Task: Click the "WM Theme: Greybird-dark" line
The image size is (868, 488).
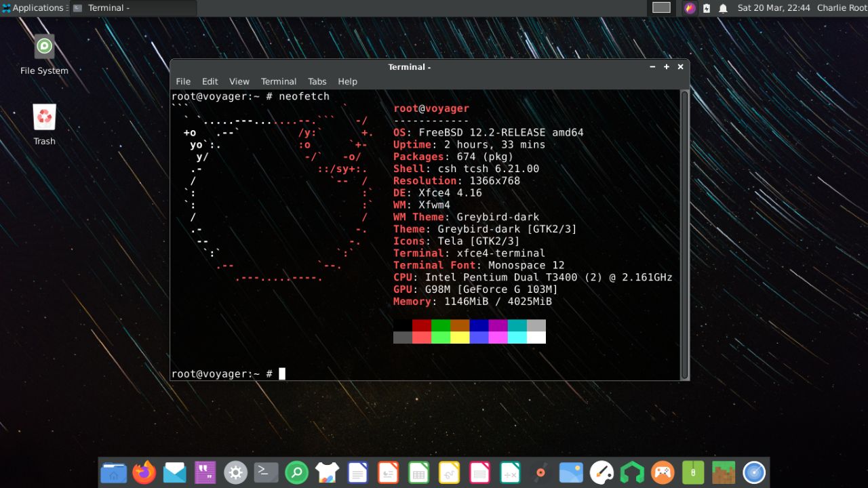Action: point(466,217)
